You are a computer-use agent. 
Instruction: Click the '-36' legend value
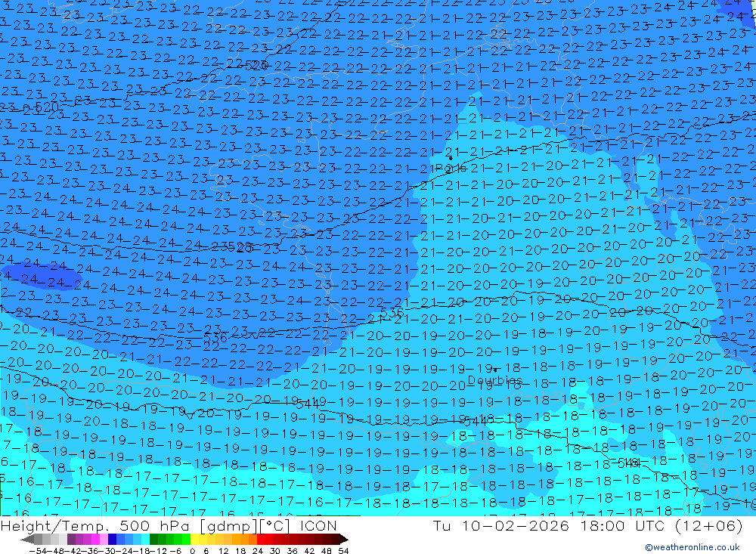[90, 551]
